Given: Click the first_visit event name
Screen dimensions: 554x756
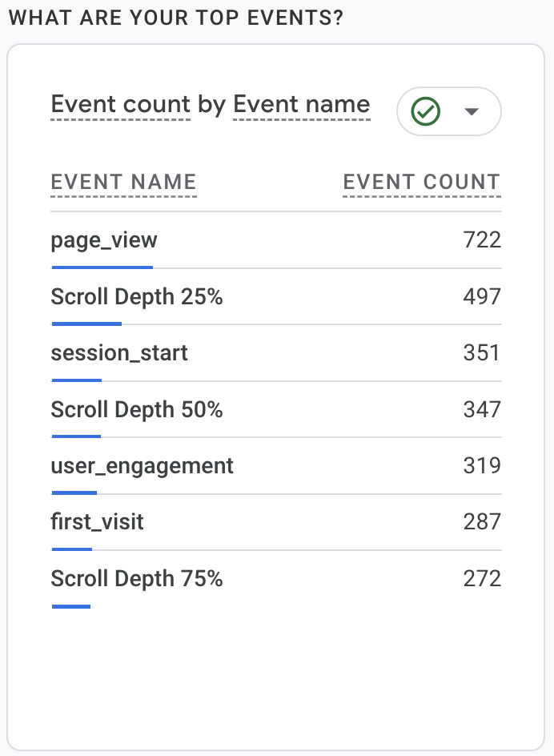Looking at the screenshot, I should pyautogui.click(x=97, y=522).
